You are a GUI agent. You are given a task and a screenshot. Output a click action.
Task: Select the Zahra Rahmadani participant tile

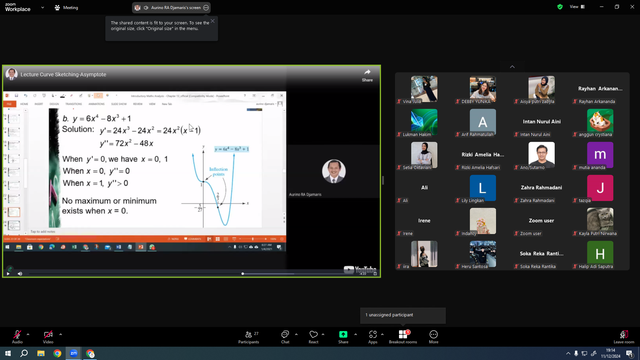[x=542, y=188]
